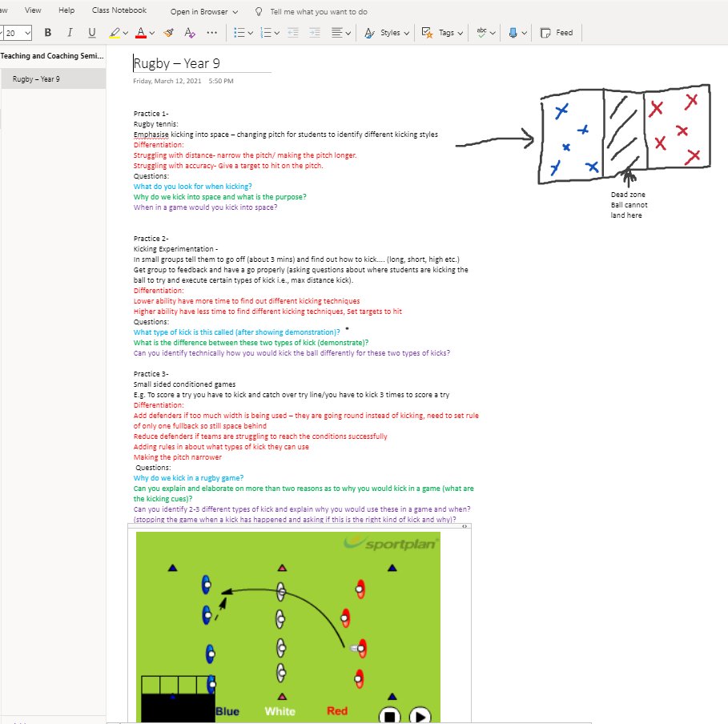Viewport: 728px width, 724px height.
Task: Select Teaching and Coaching Semi... section
Action: click(x=52, y=56)
